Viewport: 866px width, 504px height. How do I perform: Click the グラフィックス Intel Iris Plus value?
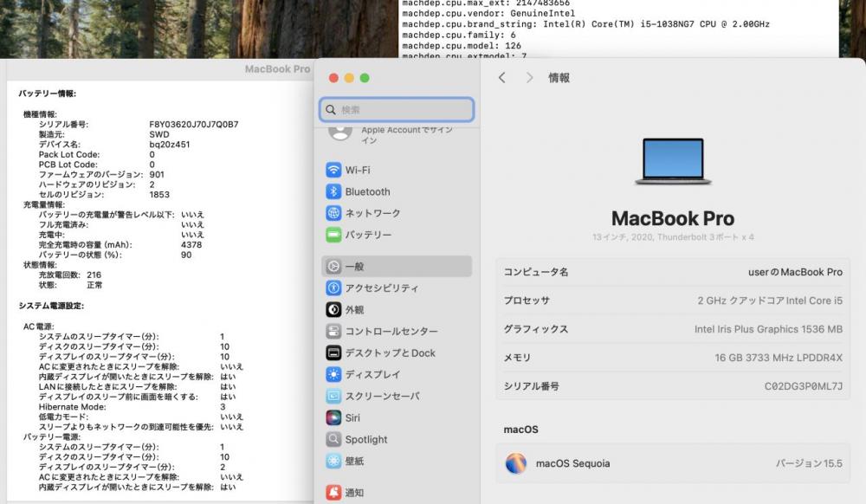click(x=768, y=329)
